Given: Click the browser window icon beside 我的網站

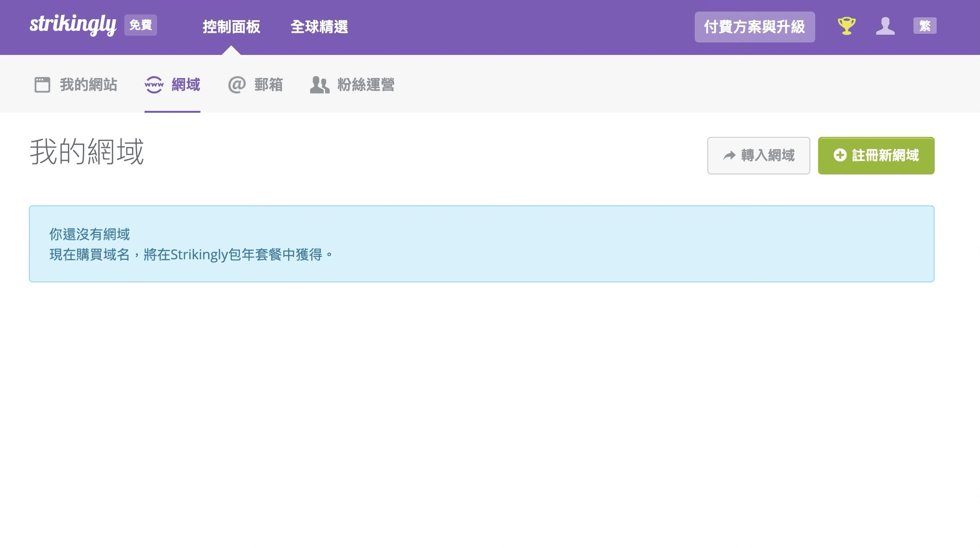Looking at the screenshot, I should point(42,85).
